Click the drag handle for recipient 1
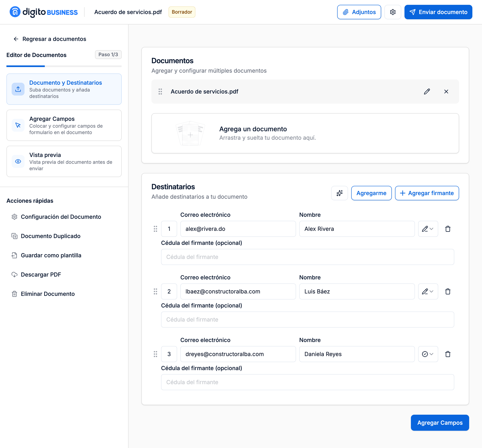 (x=155, y=229)
